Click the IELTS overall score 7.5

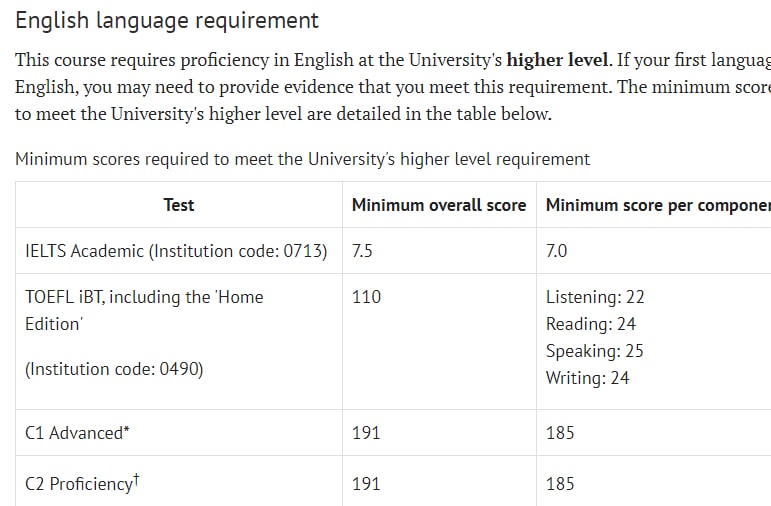(x=362, y=251)
